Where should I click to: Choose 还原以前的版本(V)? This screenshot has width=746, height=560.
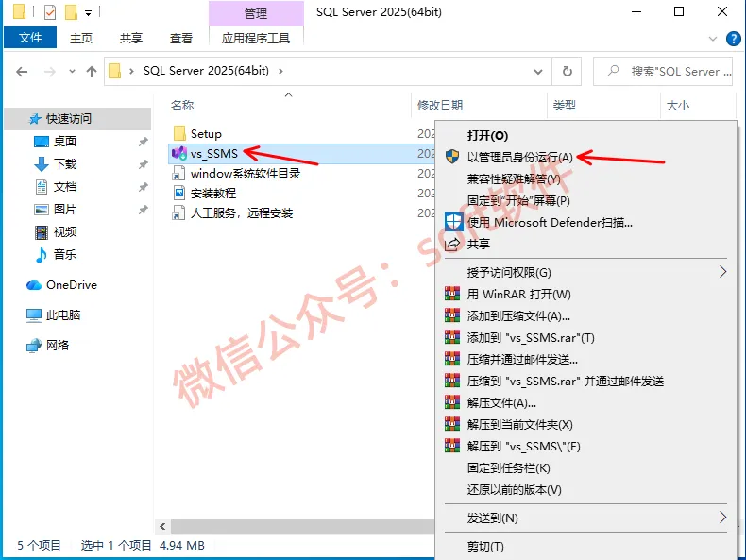pos(515,489)
